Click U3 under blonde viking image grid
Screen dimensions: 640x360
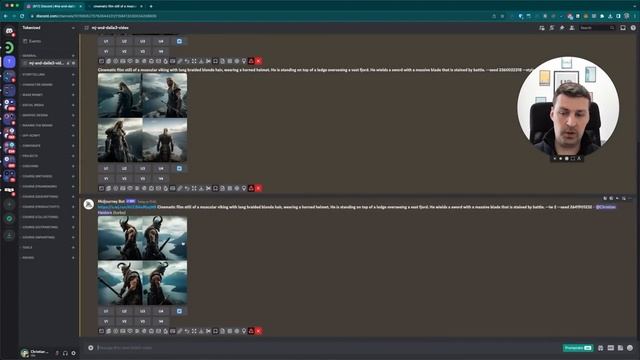point(142,168)
